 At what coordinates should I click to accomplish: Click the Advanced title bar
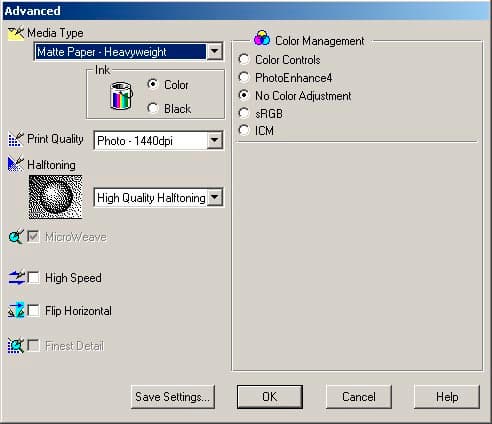246,11
